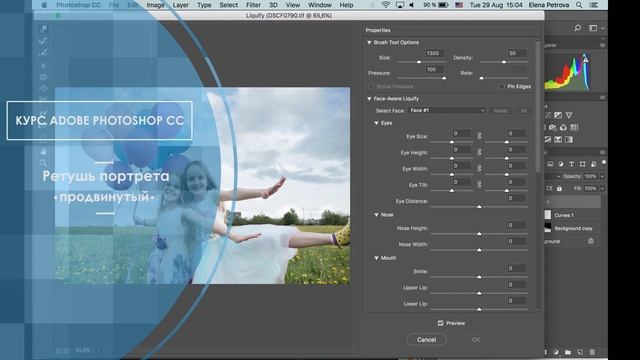Uncheck the Preview checkbox
Image resolution: width=640 pixels, height=360 pixels.
click(x=440, y=323)
